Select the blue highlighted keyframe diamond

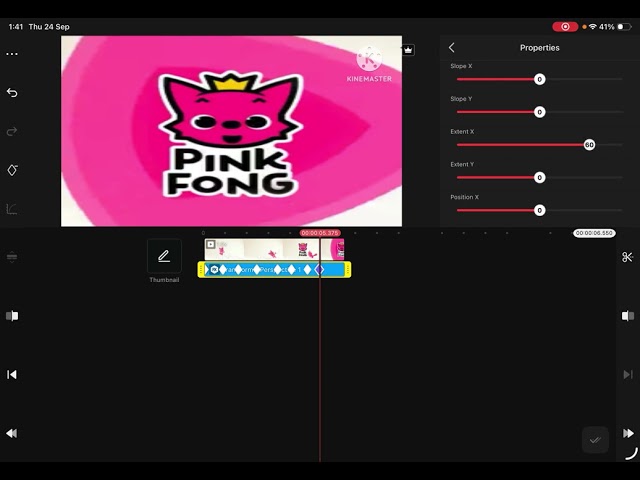[320, 269]
